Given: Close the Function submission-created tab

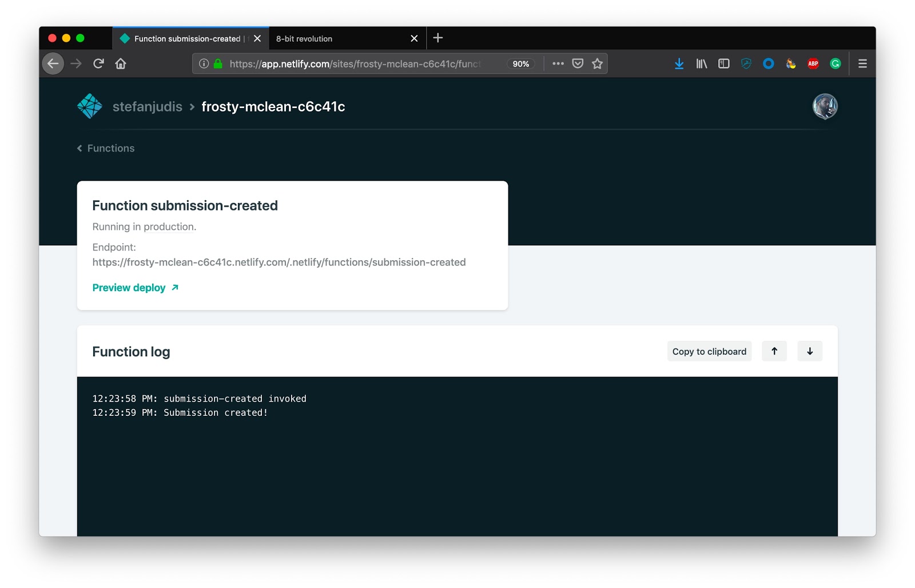Looking at the screenshot, I should [257, 38].
